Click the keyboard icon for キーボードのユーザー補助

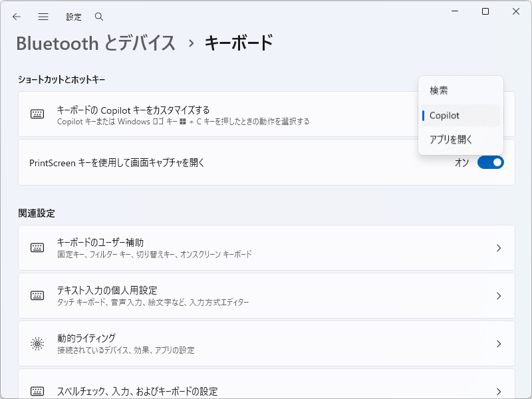37,247
